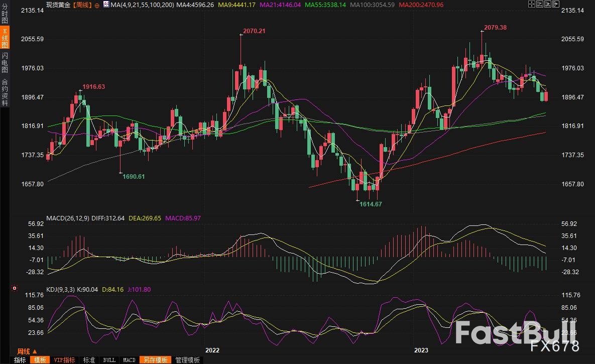595x364 pixels.
Task: Click the export/exit chart icon at top right
Action: pos(557,4)
